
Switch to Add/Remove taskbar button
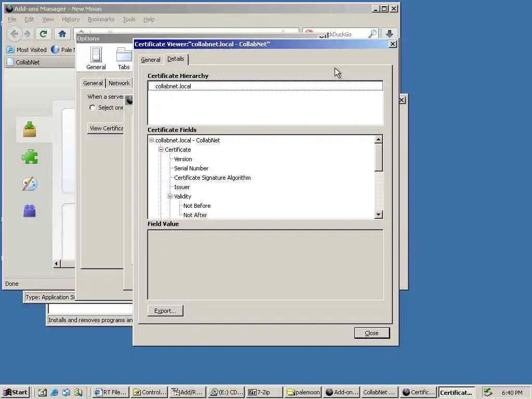[x=188, y=392]
